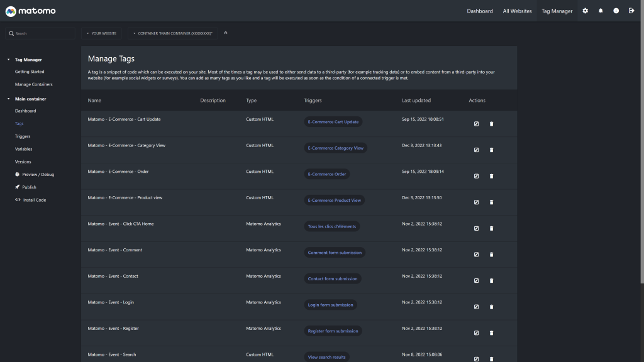The image size is (644, 362).
Task: Click the Type column header
Action: tap(252, 101)
